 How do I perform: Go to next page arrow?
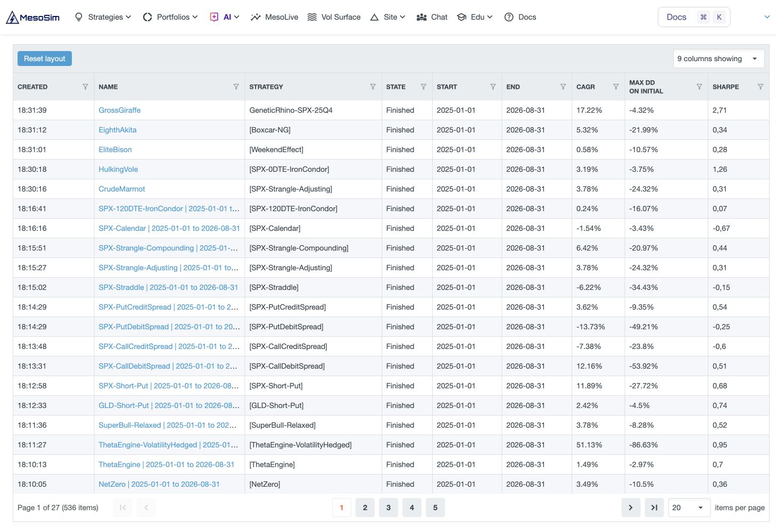coord(631,508)
